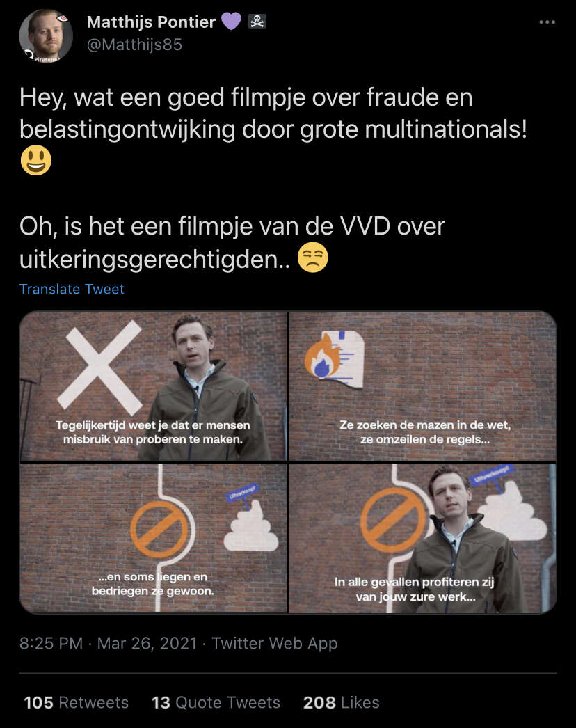Open the image with the white X mark

[x=154, y=386]
